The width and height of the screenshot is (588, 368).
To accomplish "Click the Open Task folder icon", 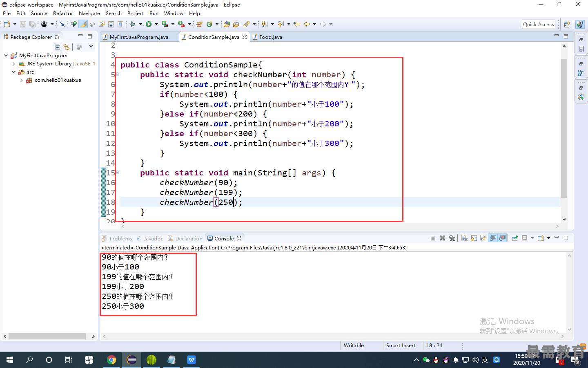I will (x=236, y=24).
